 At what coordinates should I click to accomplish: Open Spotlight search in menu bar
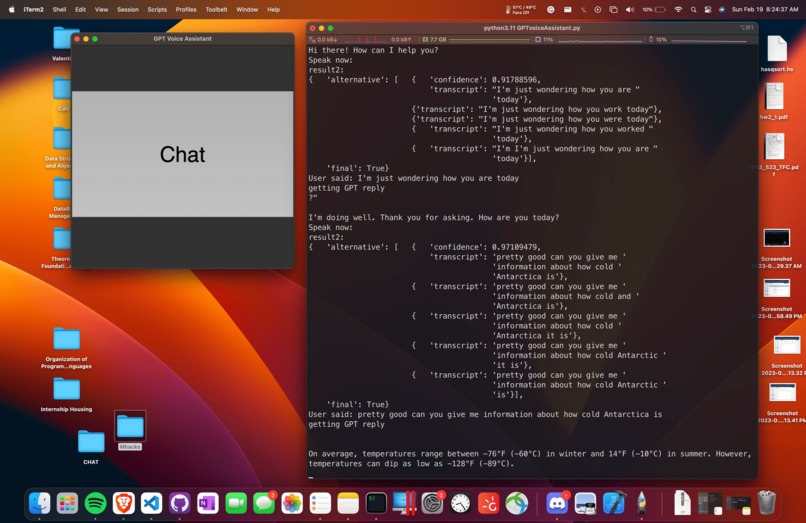tap(693, 9)
